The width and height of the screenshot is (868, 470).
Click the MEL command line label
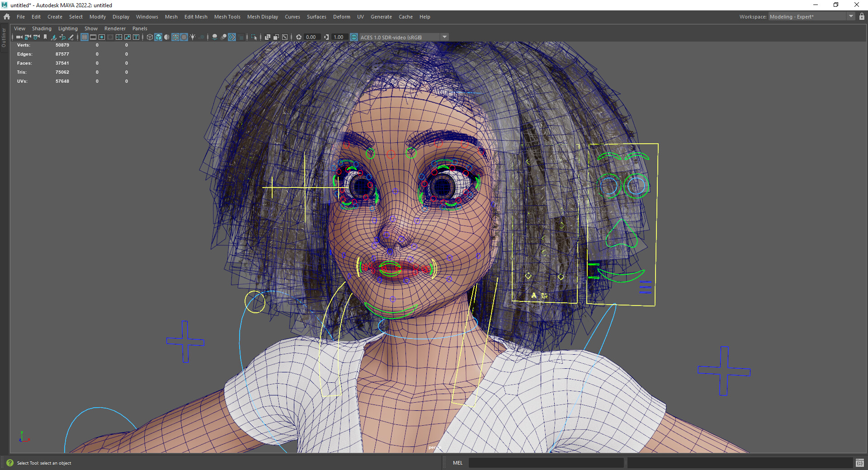[x=458, y=463]
